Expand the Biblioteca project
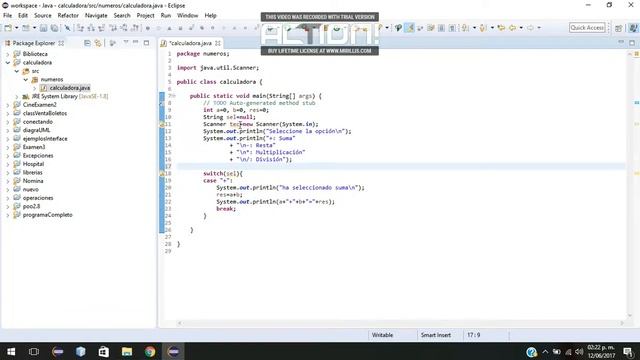 coord(8,54)
